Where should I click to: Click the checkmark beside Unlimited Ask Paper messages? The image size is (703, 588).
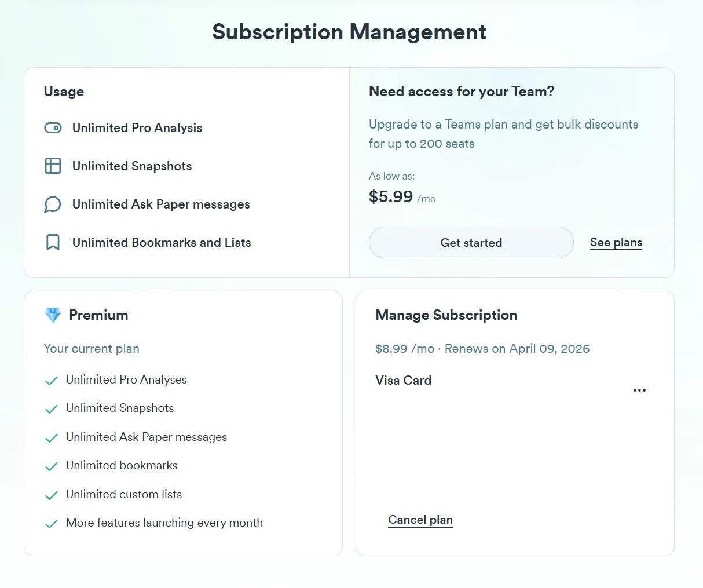click(x=52, y=438)
